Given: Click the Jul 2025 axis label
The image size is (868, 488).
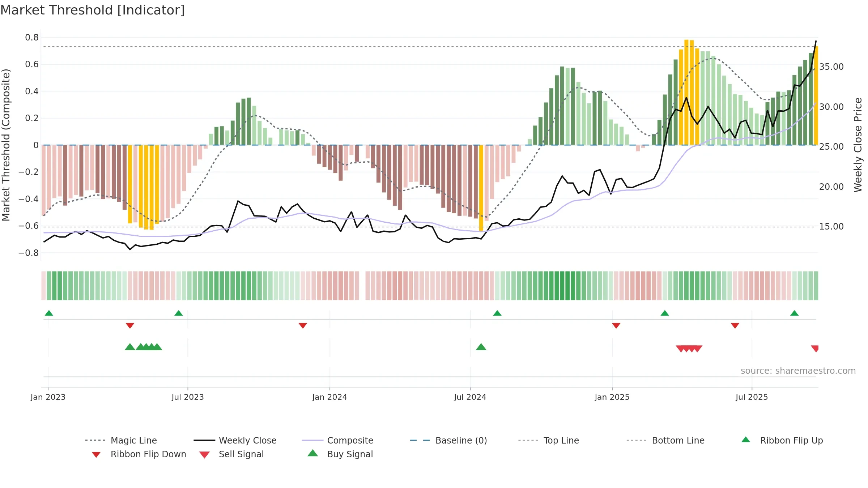Looking at the screenshot, I should pyautogui.click(x=752, y=397).
